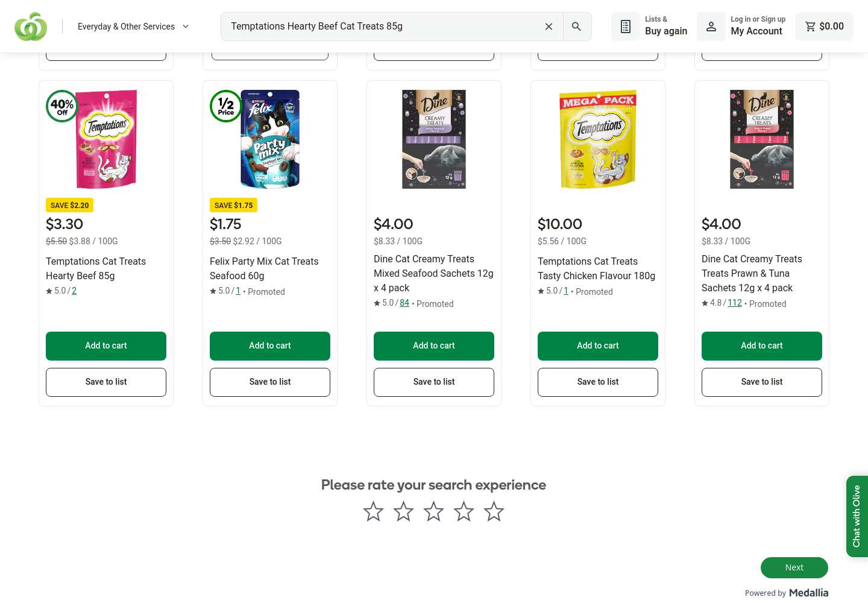
Task: Expand Everyday & Other Services dropdown
Action: [133, 27]
